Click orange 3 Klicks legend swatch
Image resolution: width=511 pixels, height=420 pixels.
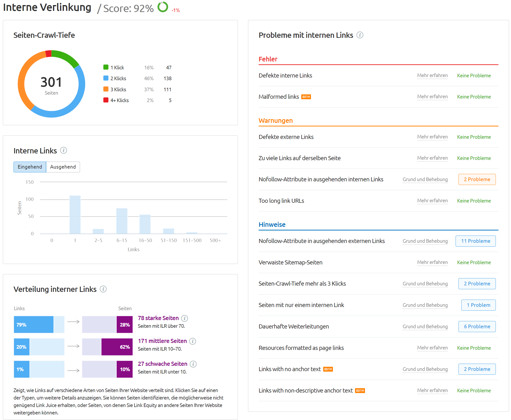106,89
